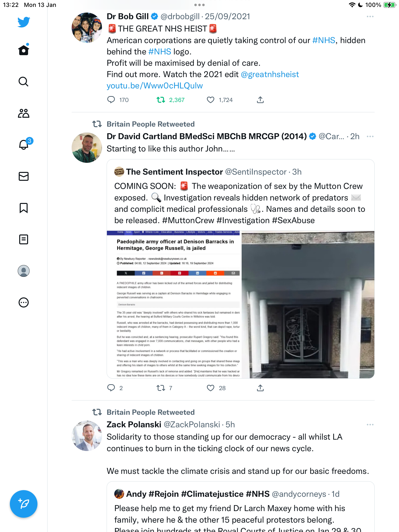Open the Search magnifier in sidebar
The image size is (399, 532).
[24, 82]
